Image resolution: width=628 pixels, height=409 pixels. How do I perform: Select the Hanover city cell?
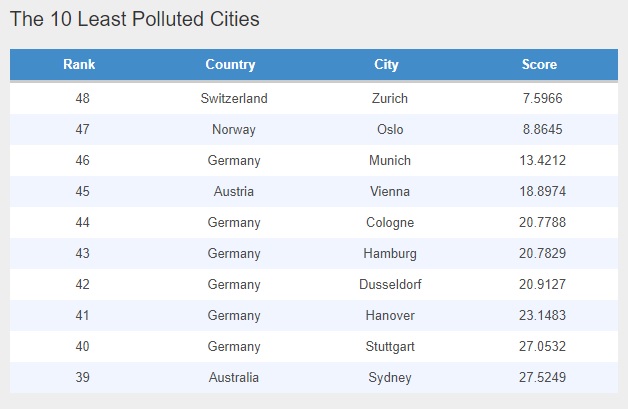[390, 316]
